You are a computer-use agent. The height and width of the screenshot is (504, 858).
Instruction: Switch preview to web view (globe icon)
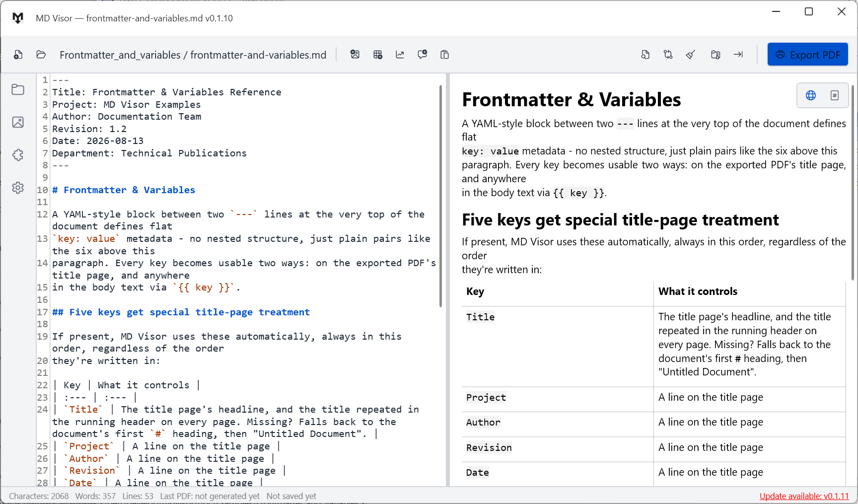click(811, 95)
